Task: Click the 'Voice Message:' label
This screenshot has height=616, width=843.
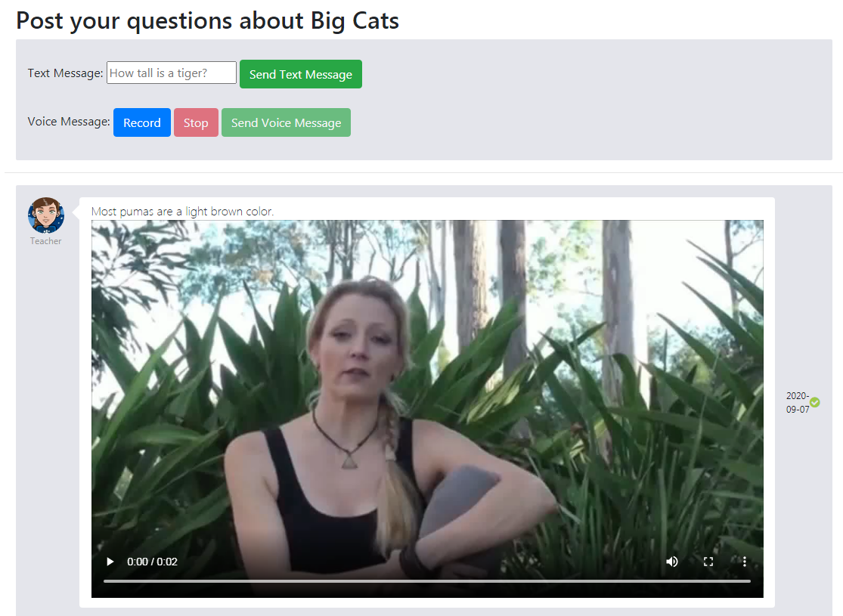Action: [x=69, y=122]
